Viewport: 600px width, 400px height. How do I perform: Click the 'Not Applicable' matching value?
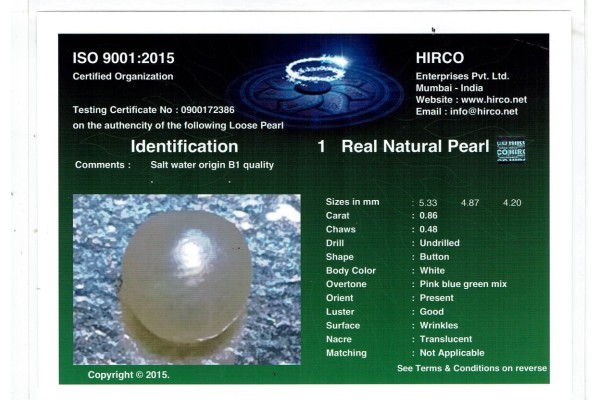(452, 353)
